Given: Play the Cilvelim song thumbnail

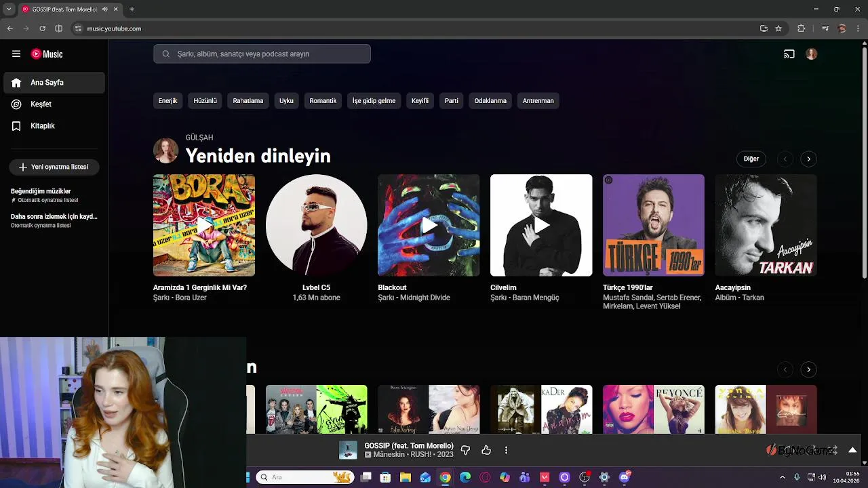Looking at the screenshot, I should tap(541, 225).
